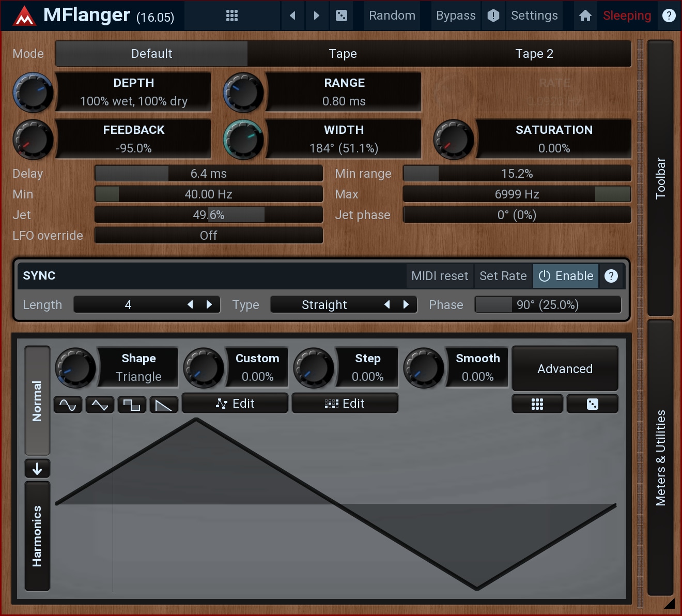Expand the Toolbar side panel

(x=660, y=178)
